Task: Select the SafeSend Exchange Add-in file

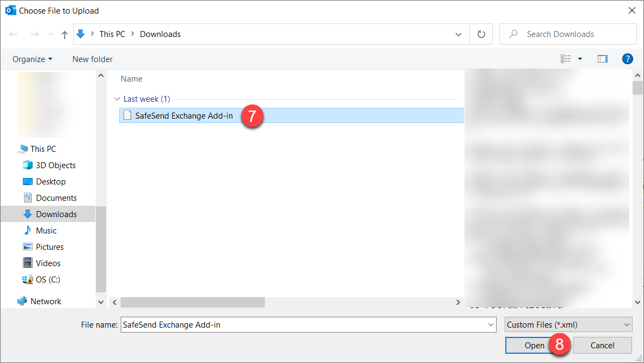Action: coord(291,115)
